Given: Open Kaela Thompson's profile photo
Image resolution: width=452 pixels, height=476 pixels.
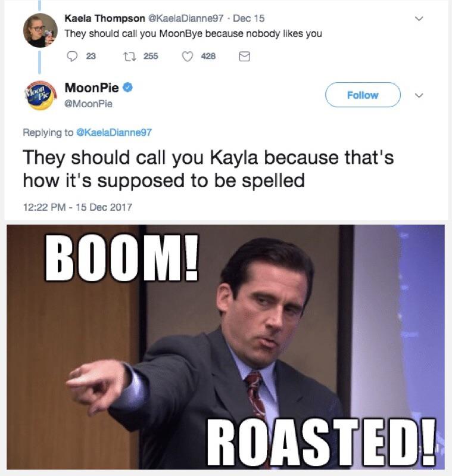Looking at the screenshot, I should click(x=40, y=30).
